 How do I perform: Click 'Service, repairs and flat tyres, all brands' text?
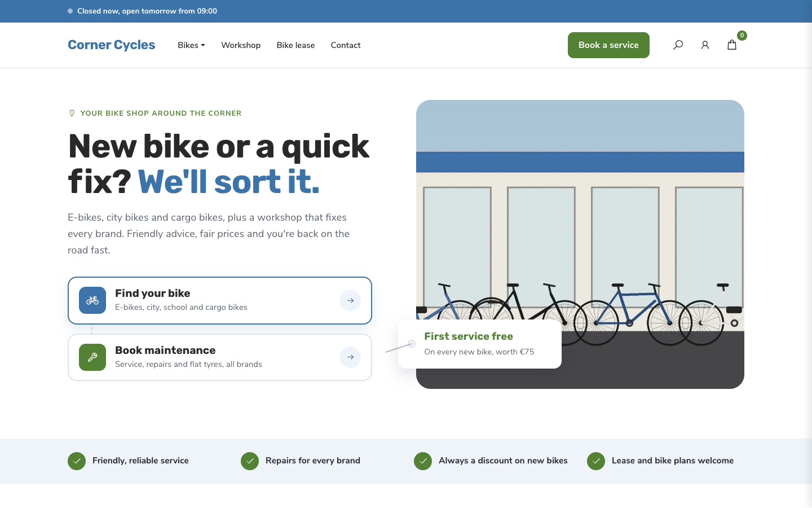click(188, 365)
